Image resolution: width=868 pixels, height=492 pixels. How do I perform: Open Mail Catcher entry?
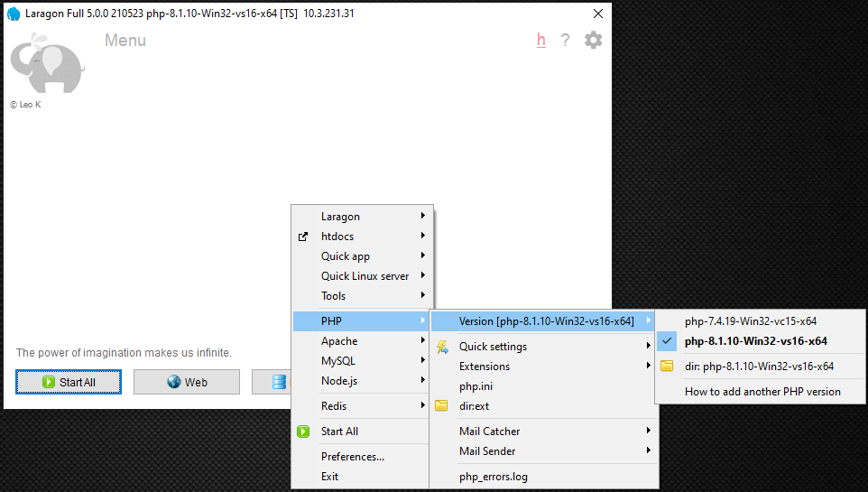point(543,431)
